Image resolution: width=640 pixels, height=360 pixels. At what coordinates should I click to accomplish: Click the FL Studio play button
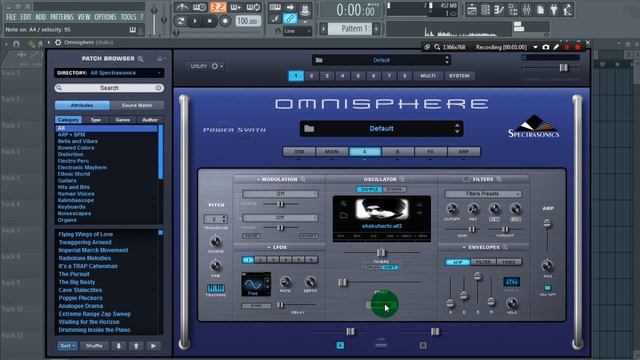(x=195, y=21)
